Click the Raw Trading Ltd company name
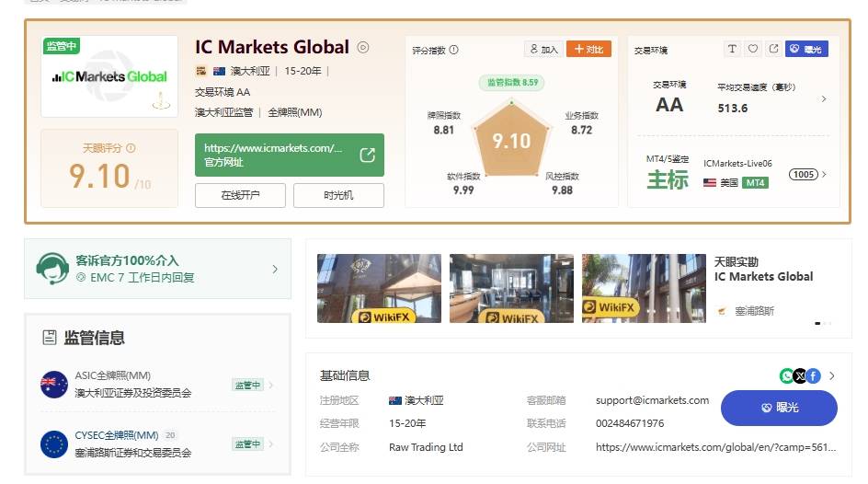The height and width of the screenshot is (484, 868). coord(426,447)
